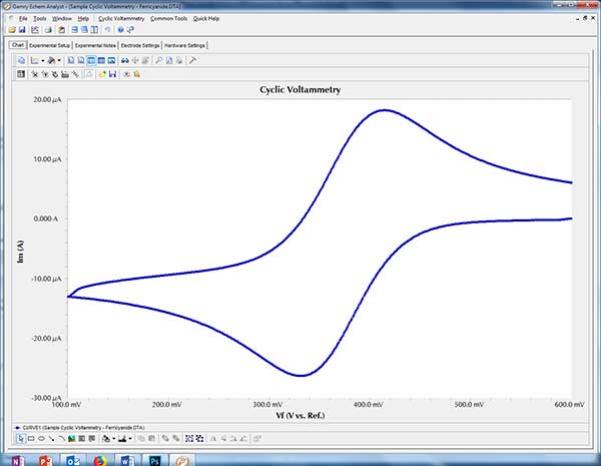Click the binoculars find icon
This screenshot has width=601, height=466.
125,60
